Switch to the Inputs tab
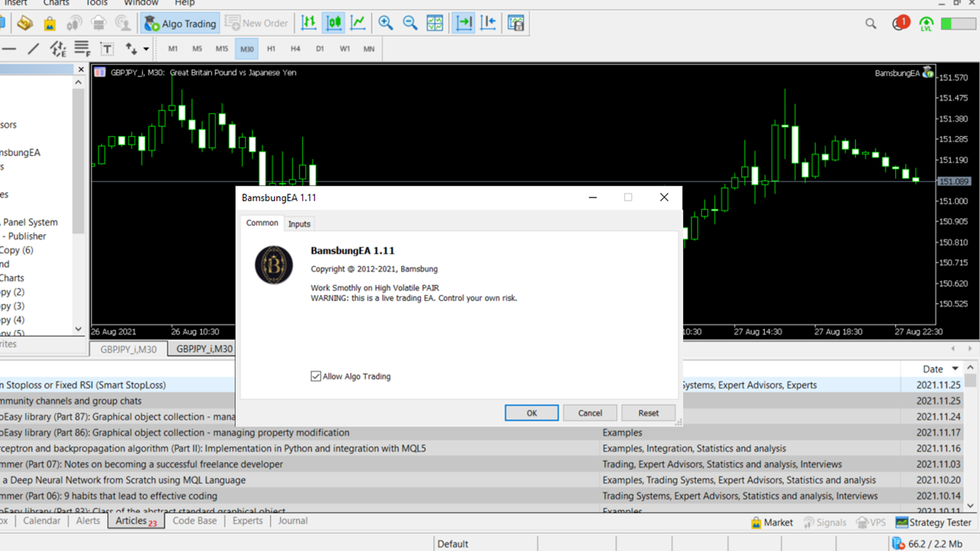Viewport: 980px width, 551px height. point(299,224)
